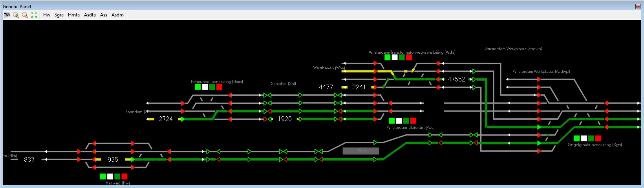
Task: Click the bright green square above Ass label
Action: (x=392, y=121)
